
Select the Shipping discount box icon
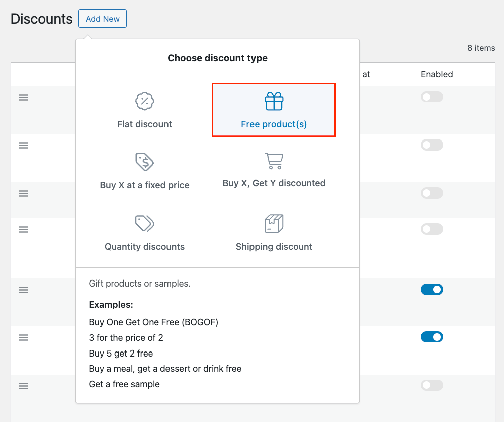274,223
